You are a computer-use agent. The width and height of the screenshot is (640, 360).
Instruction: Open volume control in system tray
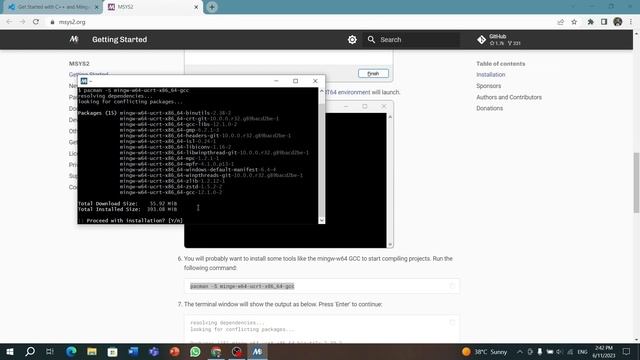tap(559, 351)
